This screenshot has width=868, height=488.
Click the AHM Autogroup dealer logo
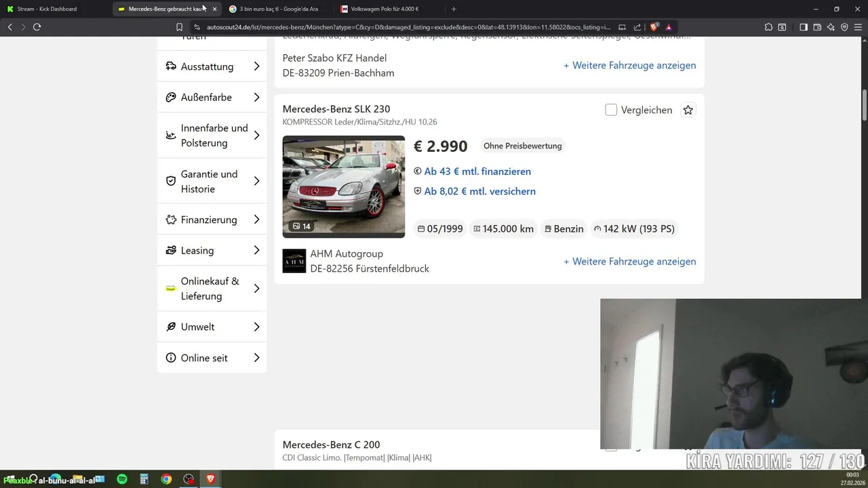[x=294, y=261]
